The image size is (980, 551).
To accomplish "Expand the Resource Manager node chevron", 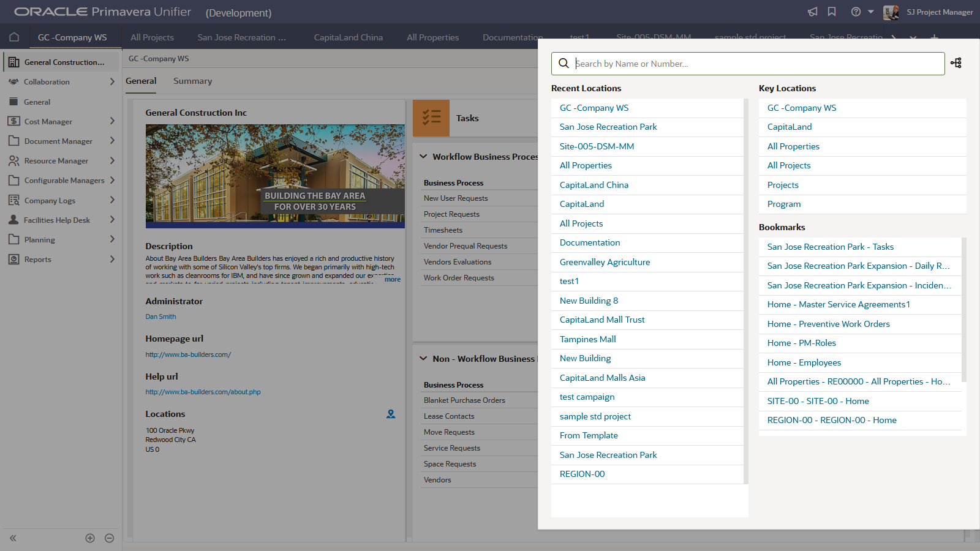I will tap(112, 160).
